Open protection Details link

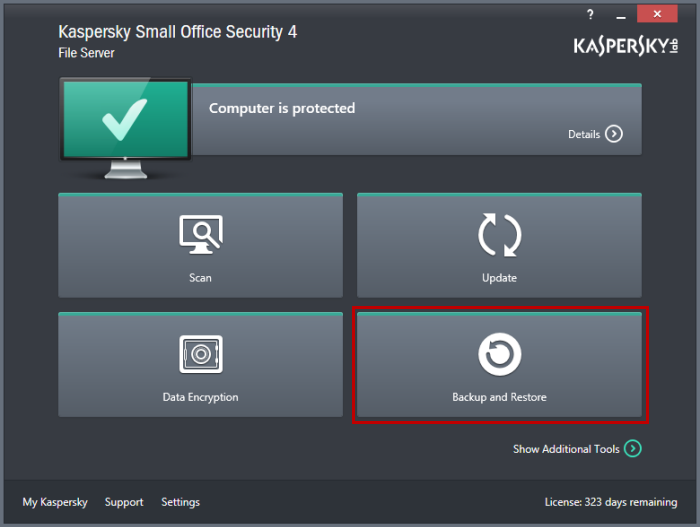584,134
